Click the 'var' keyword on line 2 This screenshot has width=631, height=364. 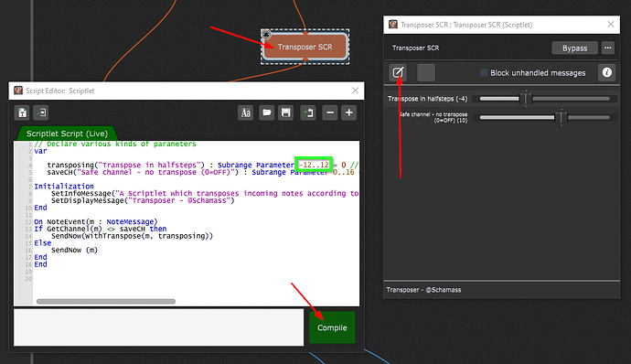40,151
